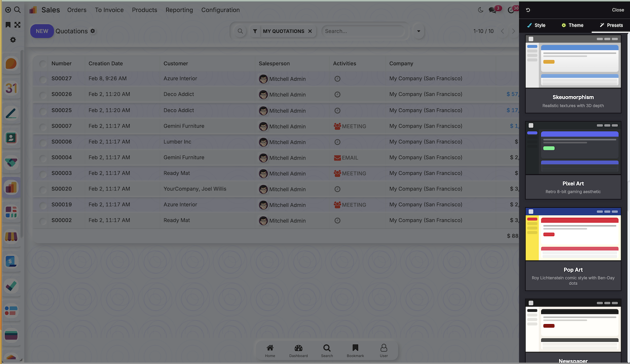Select the Pop Art preset thumbnail
The height and width of the screenshot is (364, 630).
tap(573, 234)
